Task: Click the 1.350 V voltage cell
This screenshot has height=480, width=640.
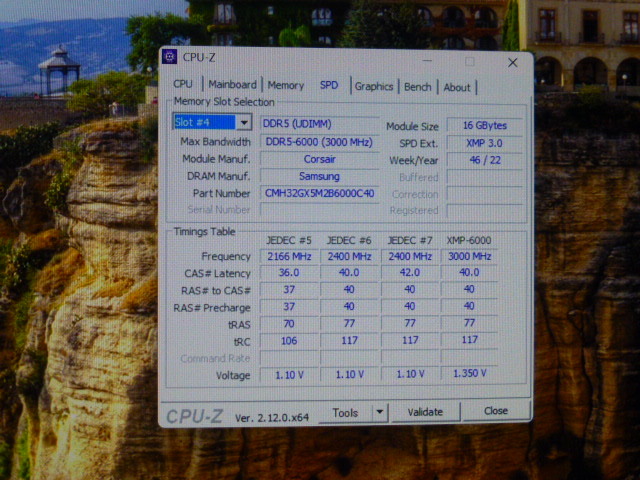Action: click(469, 373)
